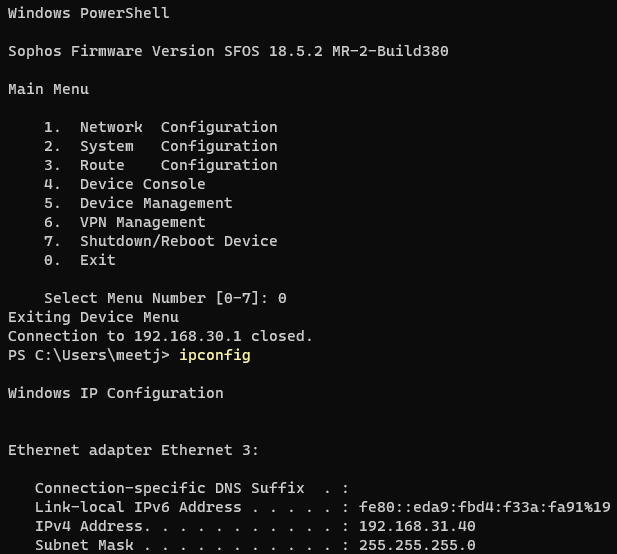This screenshot has width=617, height=554.
Task: Click the Device Console menu line
Action: pyautogui.click(x=124, y=184)
